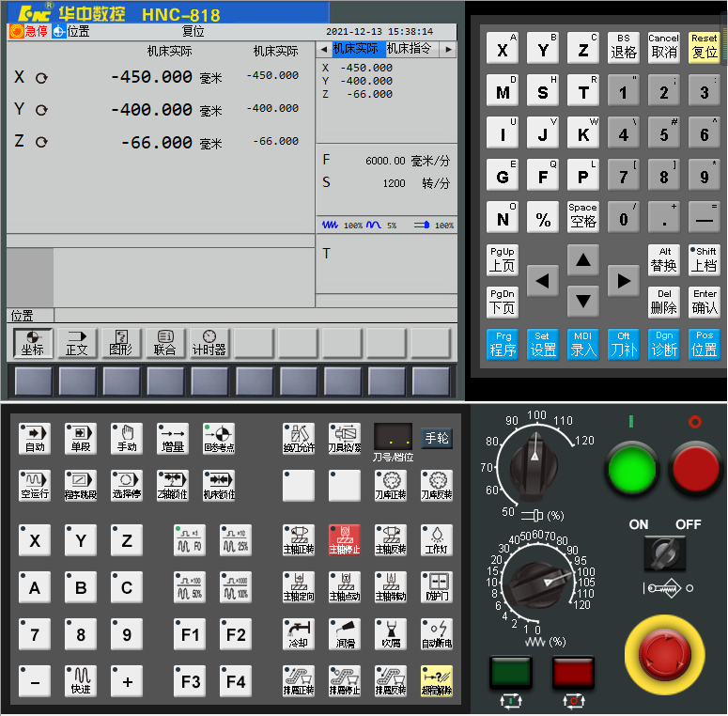Toggle 润滑 lubrication

point(345,634)
